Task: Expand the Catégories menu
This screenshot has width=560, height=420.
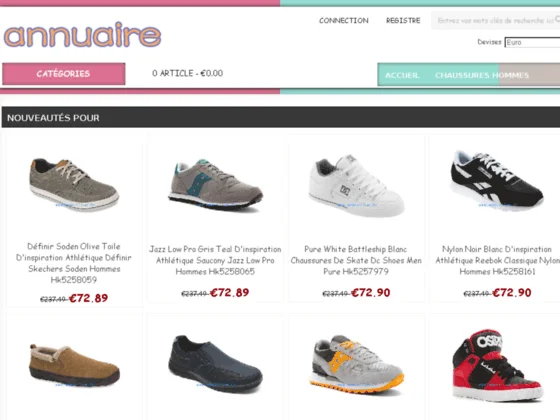Action: point(64,74)
